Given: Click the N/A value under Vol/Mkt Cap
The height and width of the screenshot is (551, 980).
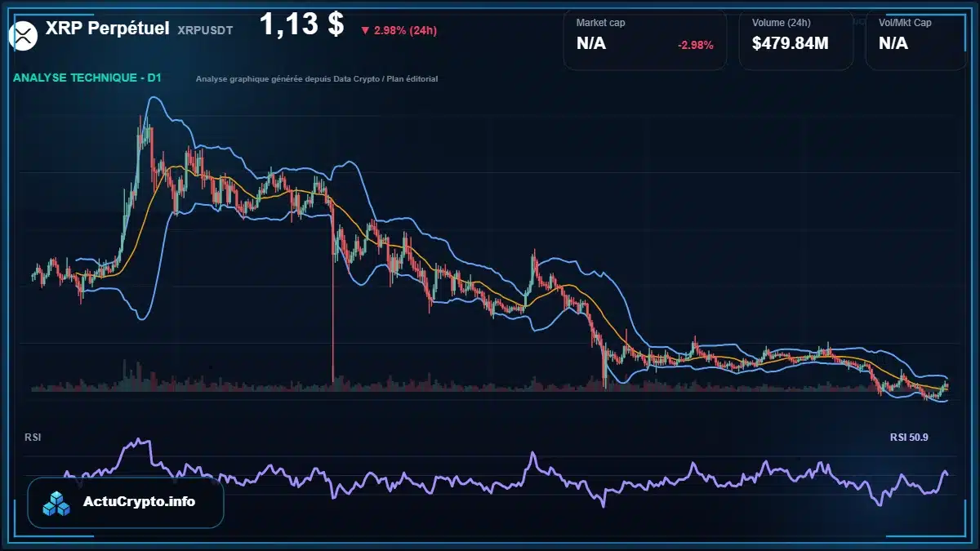Looking at the screenshot, I should coord(893,43).
